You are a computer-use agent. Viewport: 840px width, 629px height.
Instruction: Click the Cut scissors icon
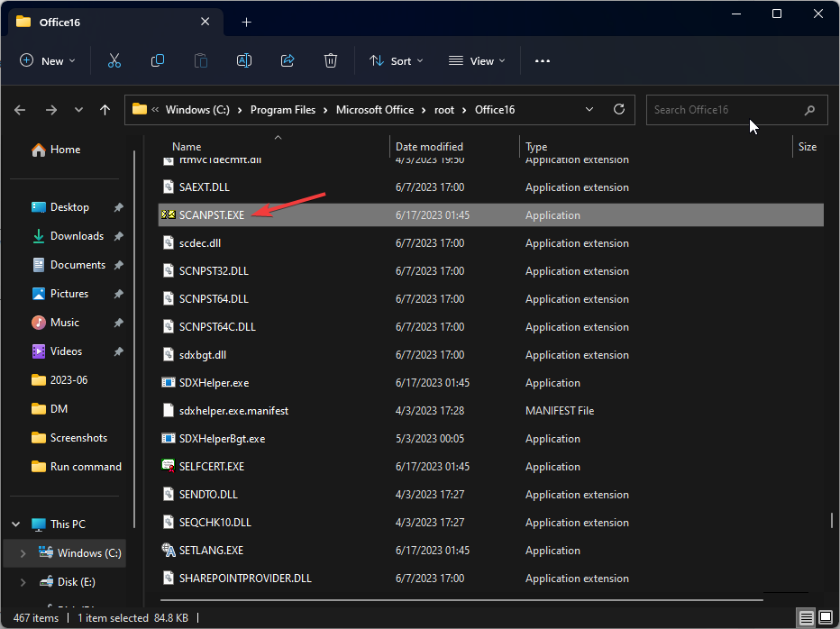pyautogui.click(x=114, y=61)
